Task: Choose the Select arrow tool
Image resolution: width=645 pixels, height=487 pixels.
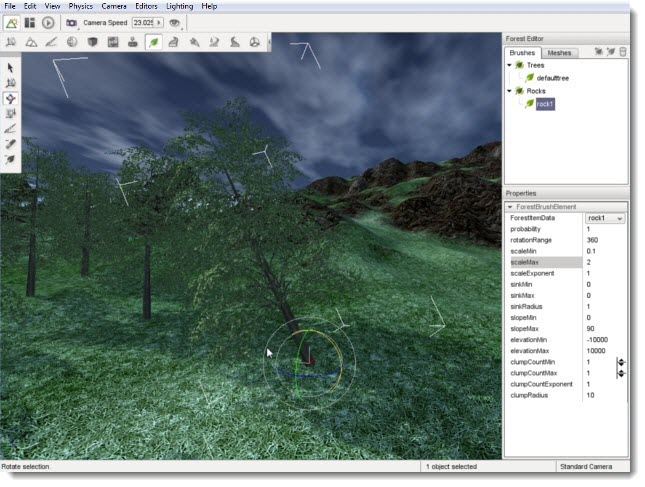Action: click(10, 68)
